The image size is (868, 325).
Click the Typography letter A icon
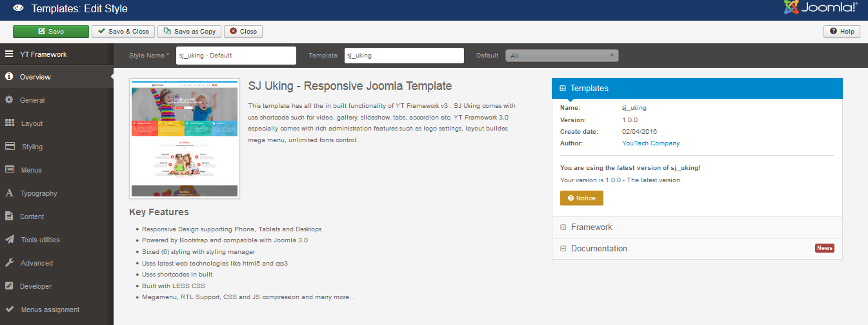pyautogui.click(x=9, y=193)
